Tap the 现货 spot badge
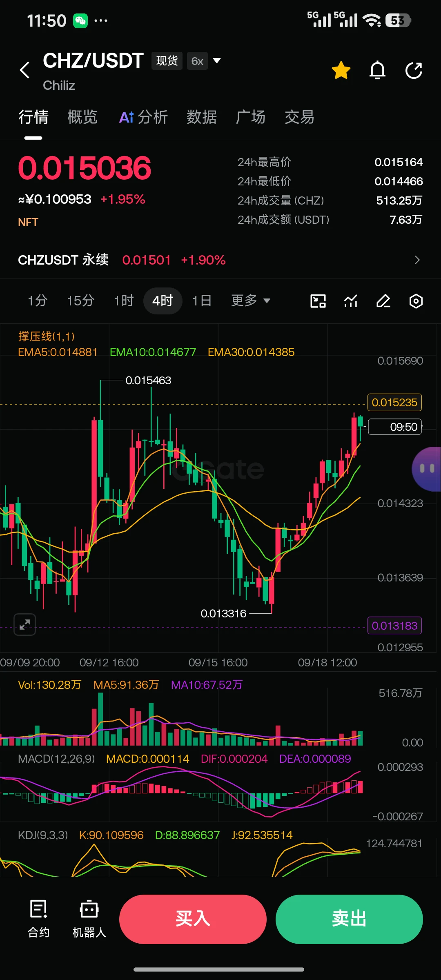 coord(167,61)
